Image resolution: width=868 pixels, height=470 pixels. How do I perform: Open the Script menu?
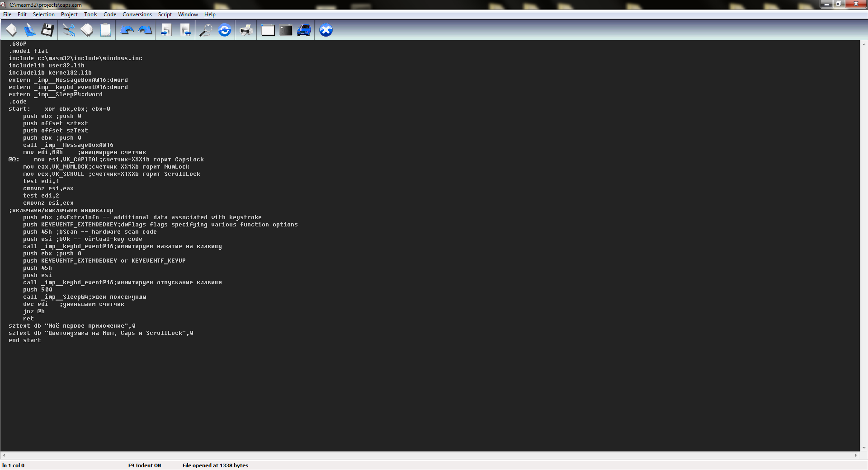[165, 14]
